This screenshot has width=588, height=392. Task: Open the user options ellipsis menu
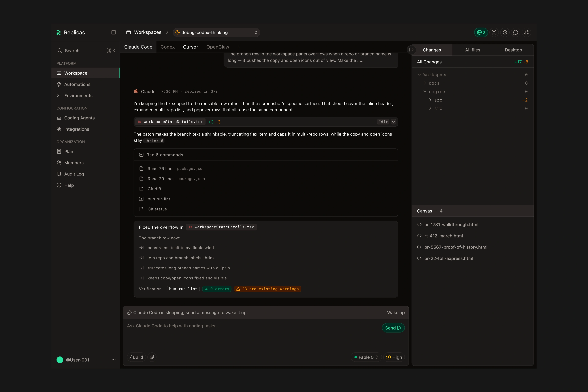pyautogui.click(x=113, y=360)
